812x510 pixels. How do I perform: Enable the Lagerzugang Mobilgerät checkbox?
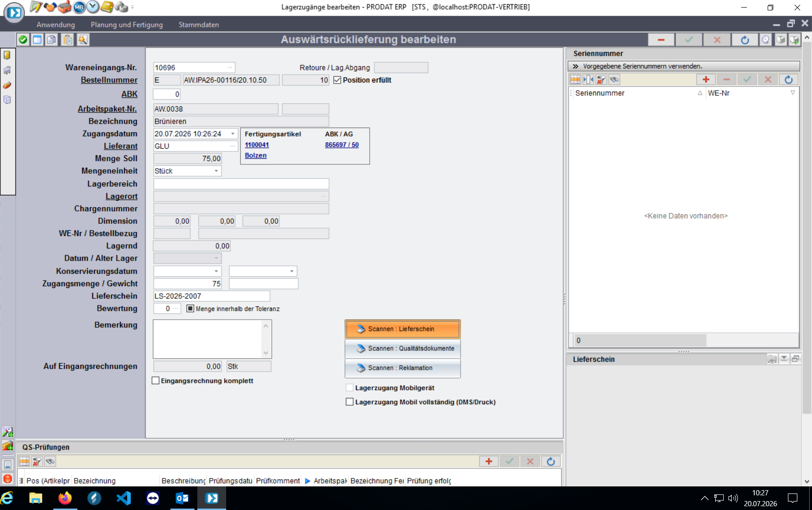(349, 388)
